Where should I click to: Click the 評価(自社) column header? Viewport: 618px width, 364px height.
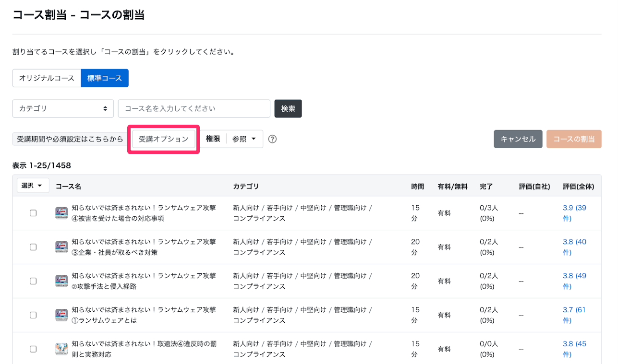click(534, 186)
